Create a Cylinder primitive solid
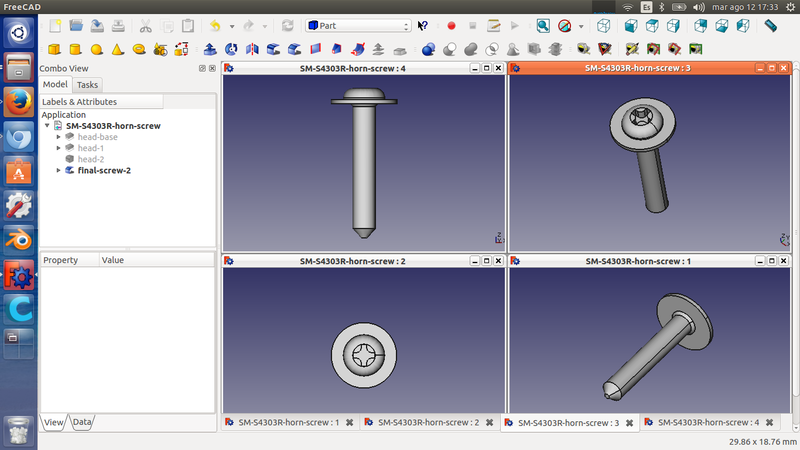The height and width of the screenshot is (450, 800). point(75,48)
